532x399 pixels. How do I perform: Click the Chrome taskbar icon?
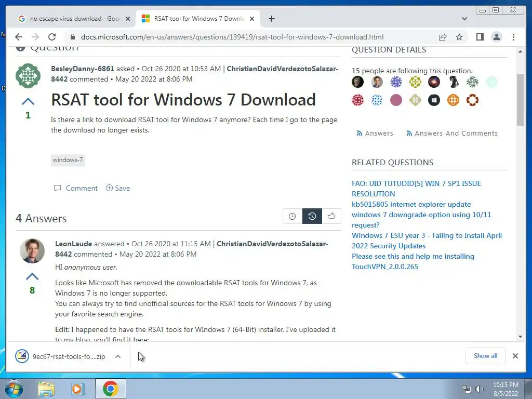click(111, 389)
